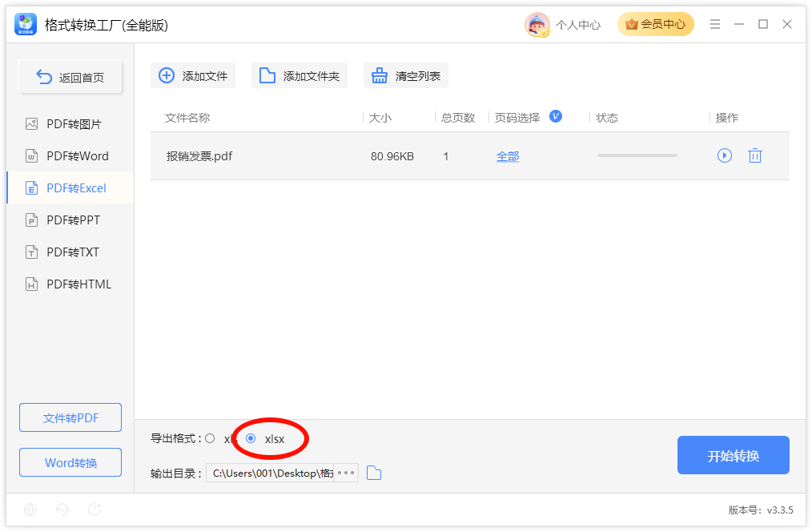Click the app logo icon in title bar
Screen dimensions: 812x532
tap(26, 24)
